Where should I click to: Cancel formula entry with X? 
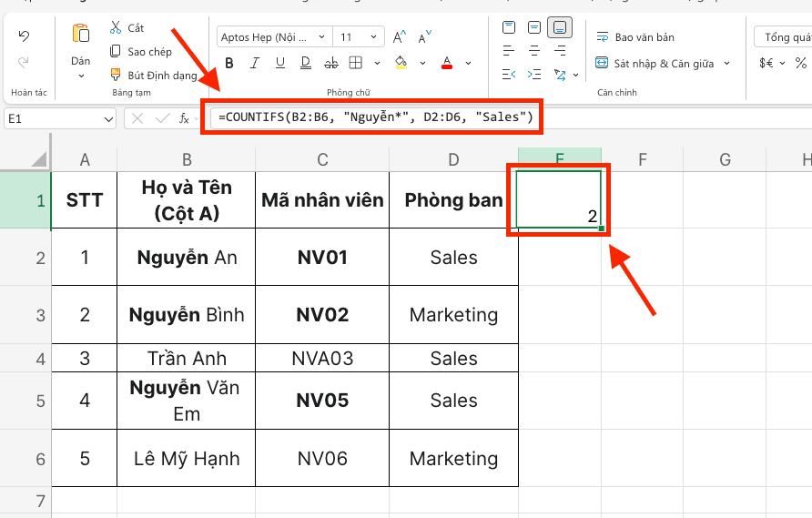tap(137, 118)
